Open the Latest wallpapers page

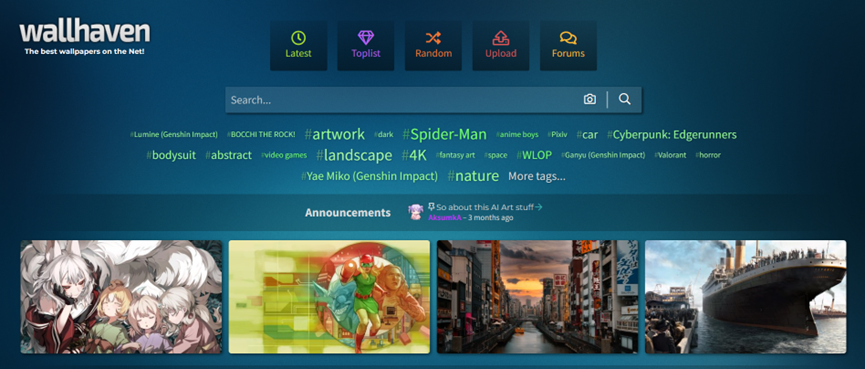pyautogui.click(x=298, y=46)
